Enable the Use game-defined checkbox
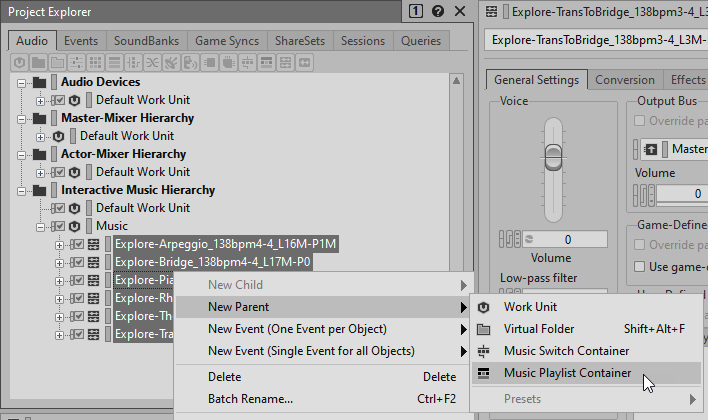 click(x=640, y=266)
